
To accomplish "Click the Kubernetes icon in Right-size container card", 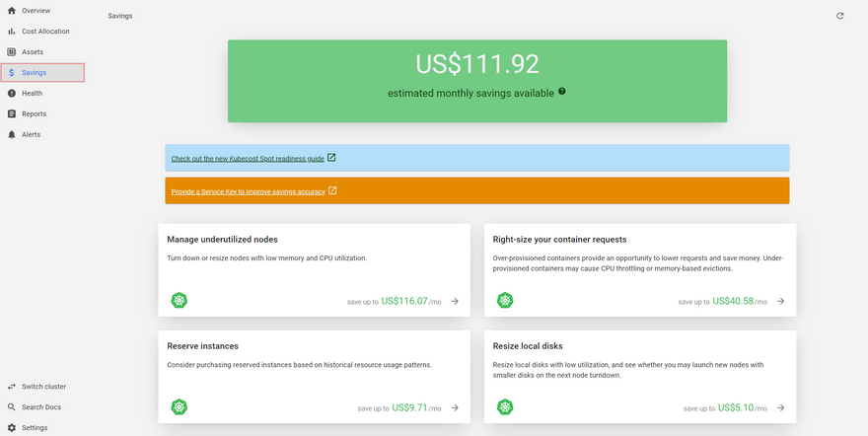I will 505,301.
